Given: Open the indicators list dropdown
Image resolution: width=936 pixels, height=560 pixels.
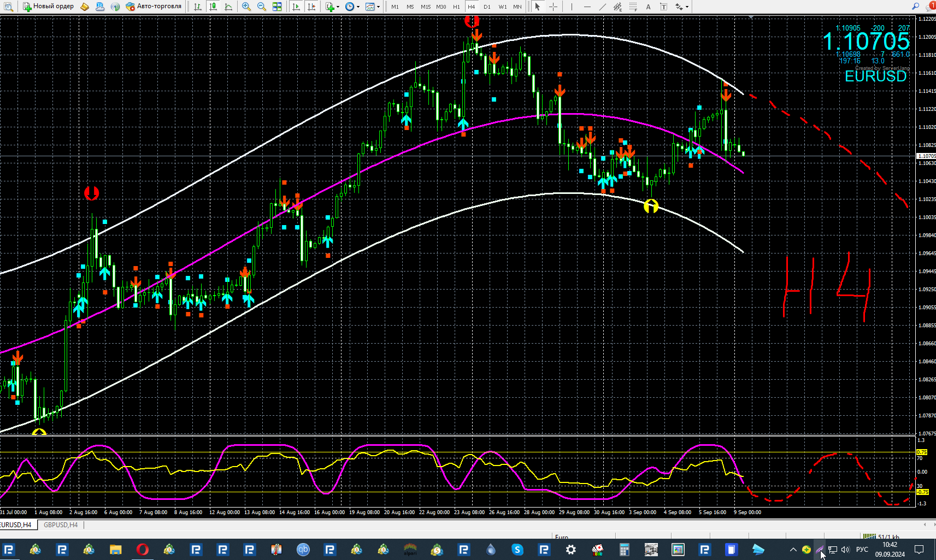Looking at the screenshot, I should coord(332,7).
